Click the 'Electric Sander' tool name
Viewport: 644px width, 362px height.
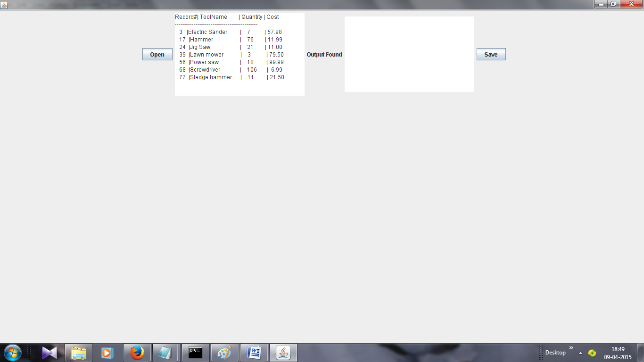pos(208,32)
